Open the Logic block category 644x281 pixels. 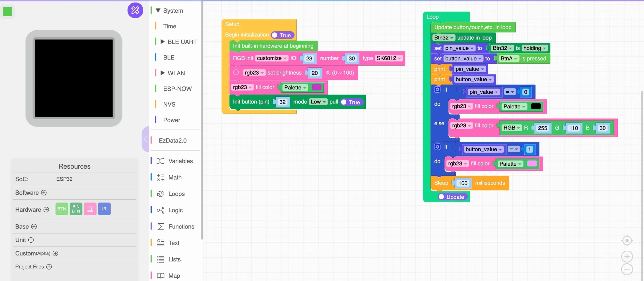coord(175,210)
